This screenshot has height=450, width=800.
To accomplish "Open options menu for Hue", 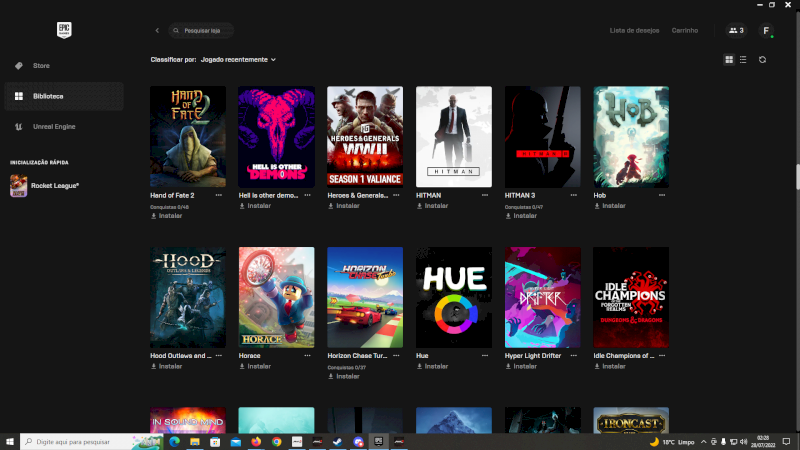I will [485, 356].
